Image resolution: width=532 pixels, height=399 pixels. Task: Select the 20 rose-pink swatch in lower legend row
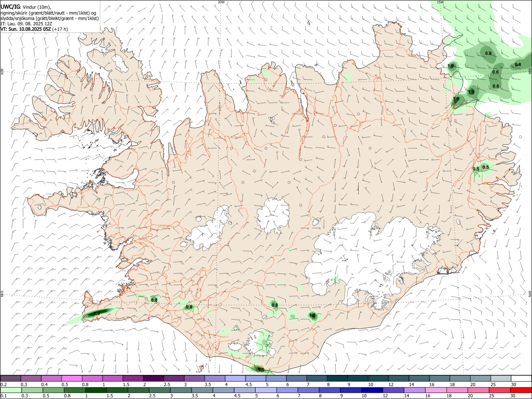click(x=478, y=390)
